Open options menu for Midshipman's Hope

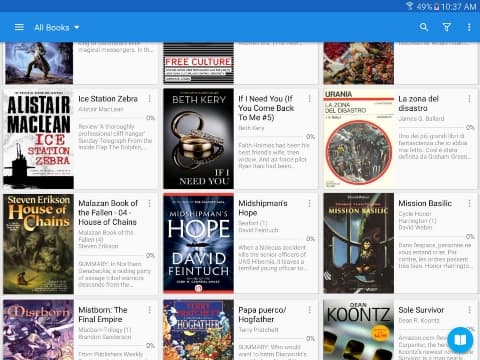(310, 203)
